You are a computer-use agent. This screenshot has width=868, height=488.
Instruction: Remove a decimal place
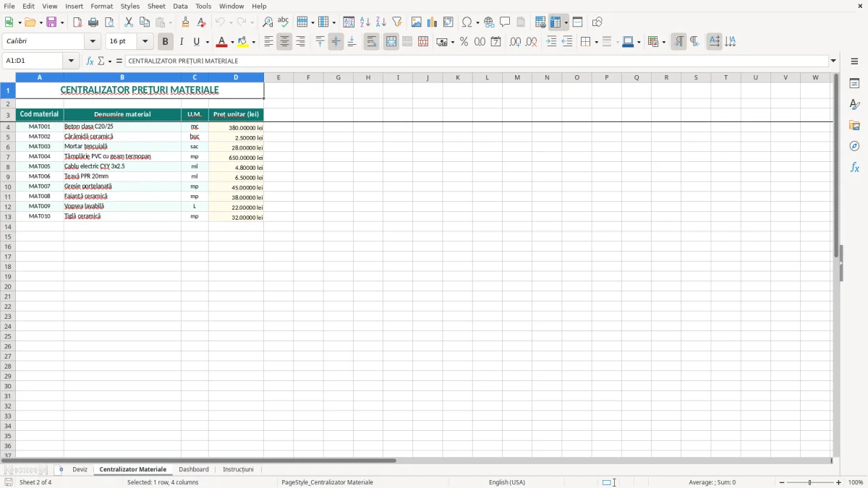click(532, 42)
